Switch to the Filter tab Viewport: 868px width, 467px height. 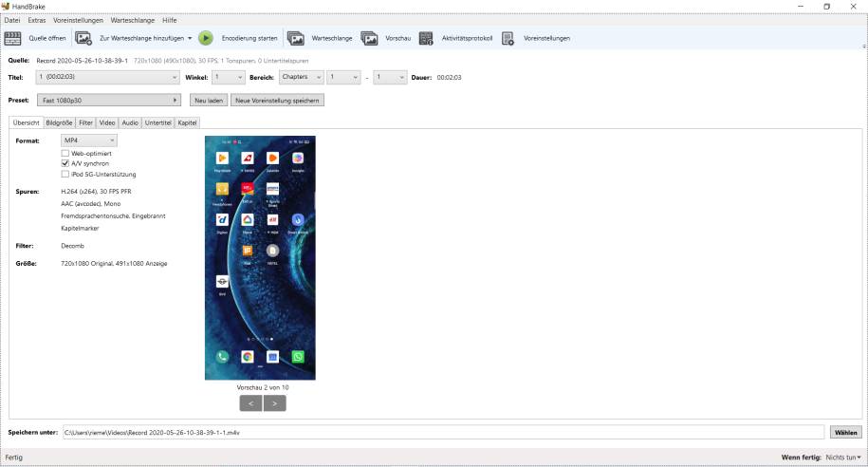click(x=85, y=122)
